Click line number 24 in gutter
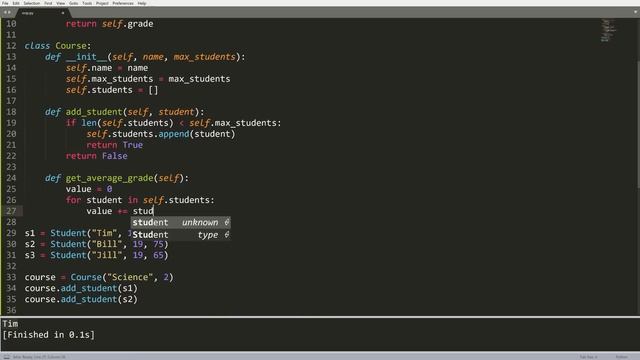Screen dimensions: 640x360 tap(11, 178)
